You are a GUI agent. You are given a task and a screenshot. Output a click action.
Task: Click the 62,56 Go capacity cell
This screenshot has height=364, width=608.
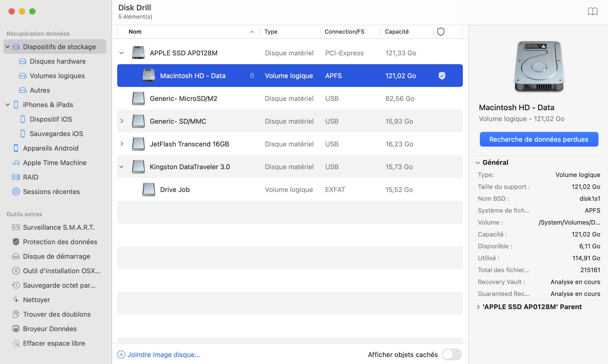400,98
